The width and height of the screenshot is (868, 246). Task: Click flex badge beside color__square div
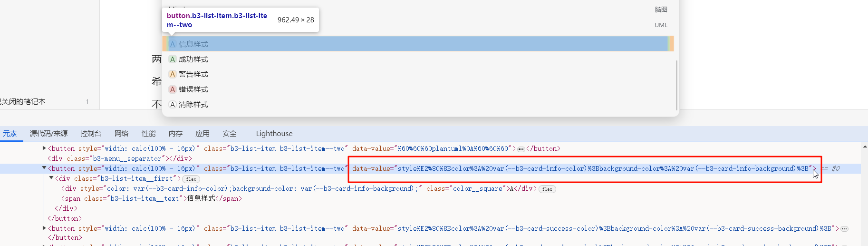tap(547, 189)
